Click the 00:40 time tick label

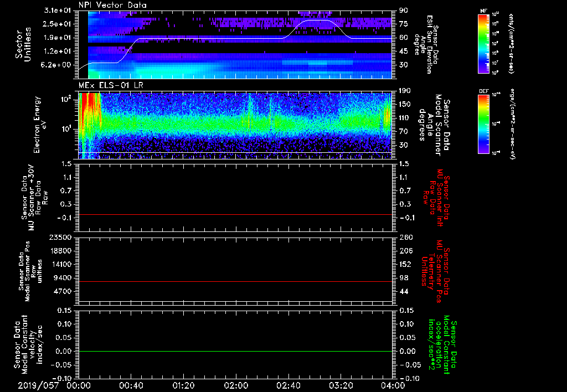131,385
